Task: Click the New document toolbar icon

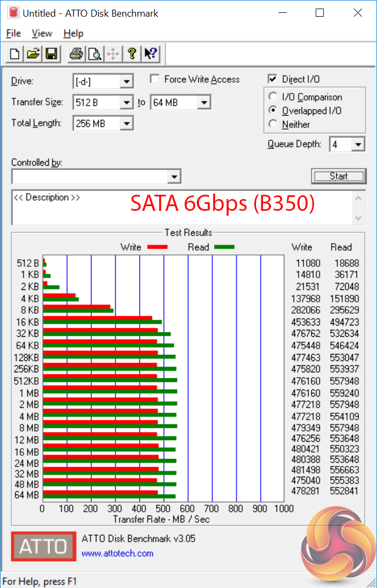Action: pos(15,54)
